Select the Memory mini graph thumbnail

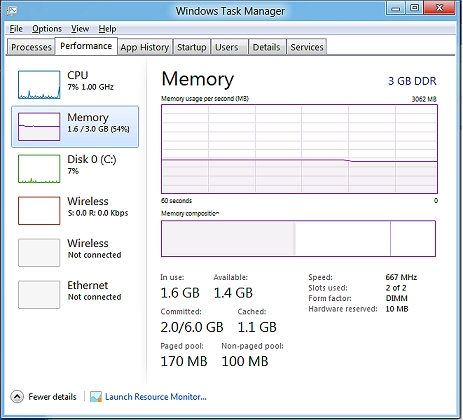[39, 127]
